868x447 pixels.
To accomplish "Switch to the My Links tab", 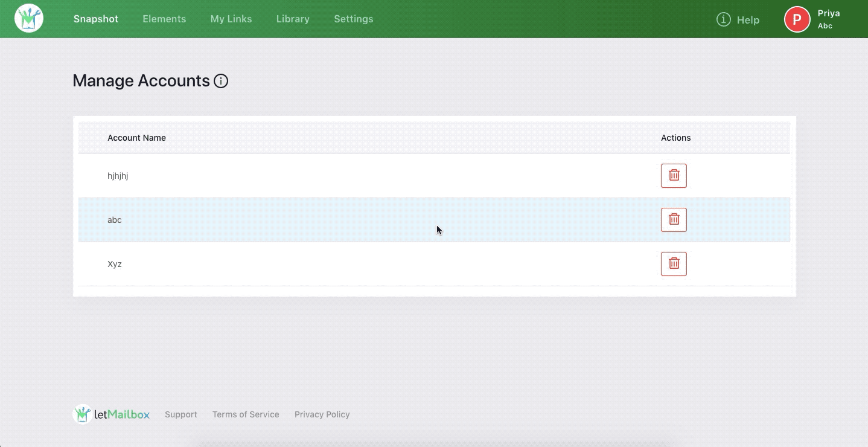I will (x=231, y=19).
